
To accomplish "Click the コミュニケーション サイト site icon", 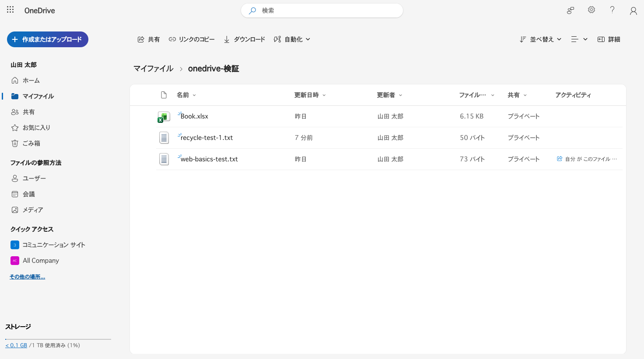I will click(15, 245).
